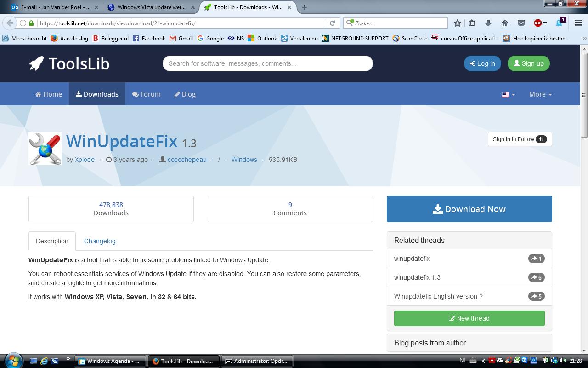Click the Log in button

click(482, 63)
